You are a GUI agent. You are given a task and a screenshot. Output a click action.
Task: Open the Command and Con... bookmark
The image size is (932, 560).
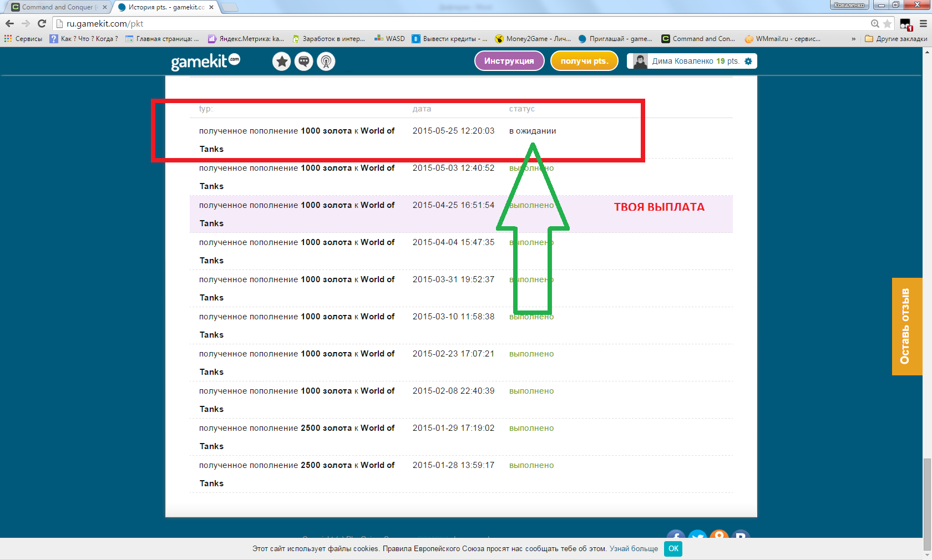coord(698,39)
